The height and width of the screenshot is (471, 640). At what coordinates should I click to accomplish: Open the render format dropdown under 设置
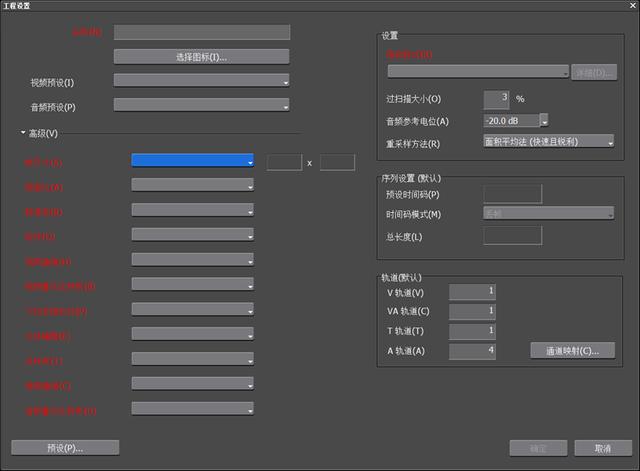(478, 71)
